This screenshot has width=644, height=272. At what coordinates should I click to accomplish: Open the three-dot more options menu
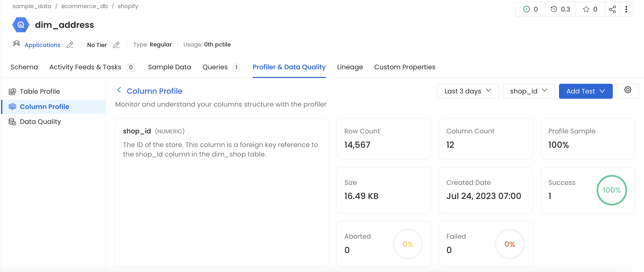626,9
